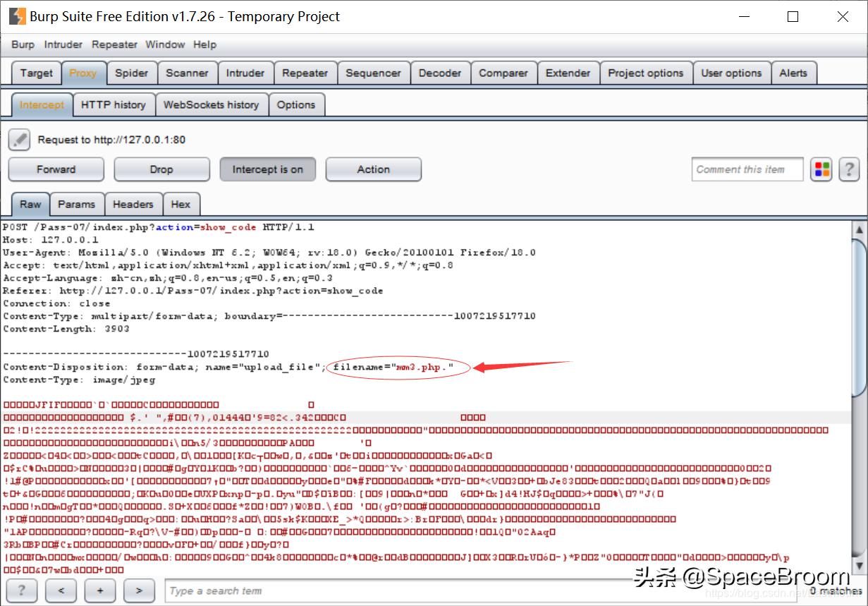Open the Action menu button
This screenshot has width=868, height=606.
373,169
